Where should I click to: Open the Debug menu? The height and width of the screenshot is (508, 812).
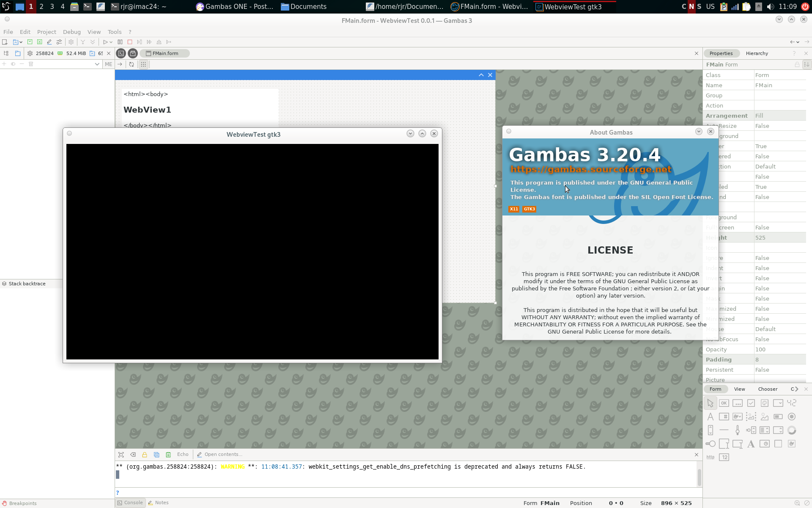pos(71,32)
